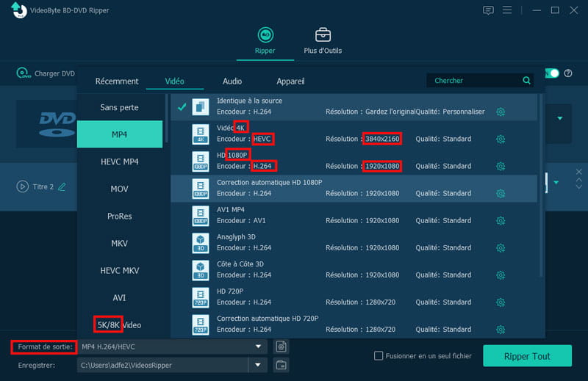
Task: Select the Anaglyph 3D format icon
Action: tap(201, 243)
